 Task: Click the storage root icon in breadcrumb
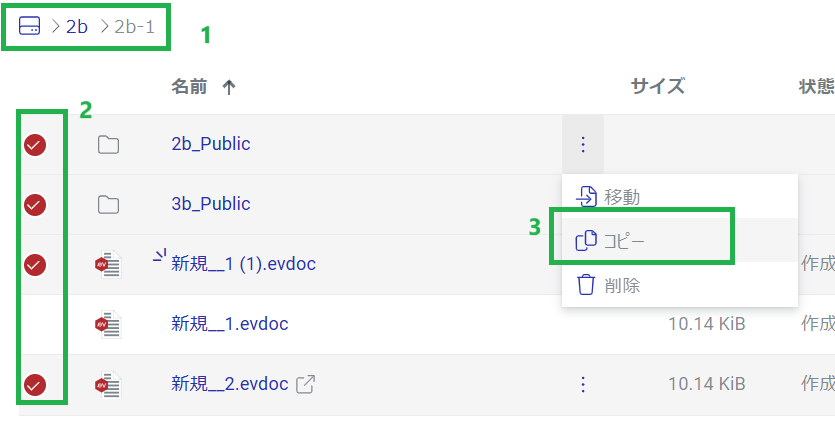(29, 26)
